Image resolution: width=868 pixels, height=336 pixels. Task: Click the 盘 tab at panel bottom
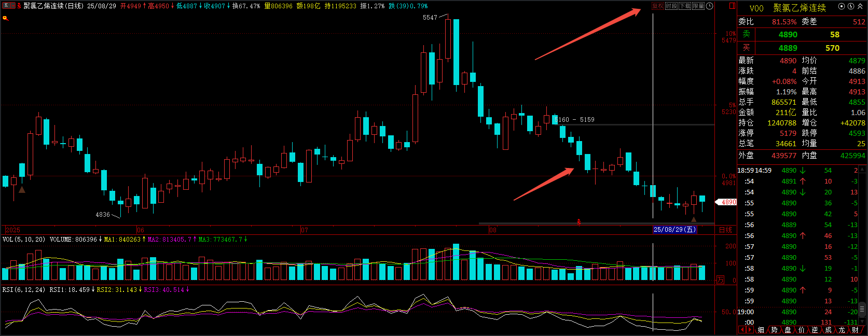788,330
